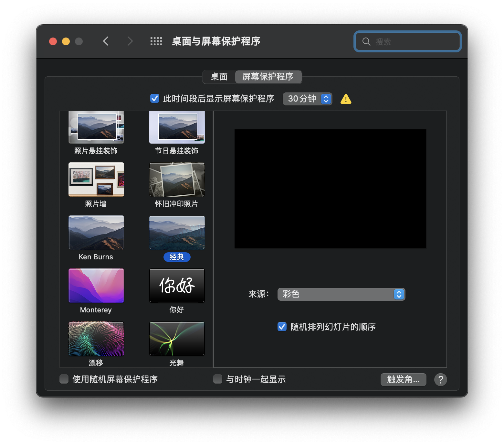
Task: Select the 怀旧冲印照片 screen saver
Action: [x=177, y=179]
